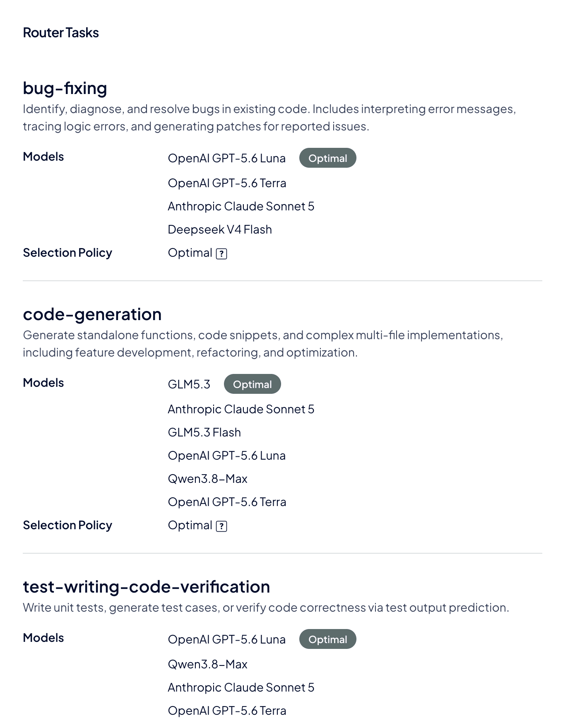Open the bug-fixing task heading
This screenshot has width=563, height=728.
coord(65,88)
